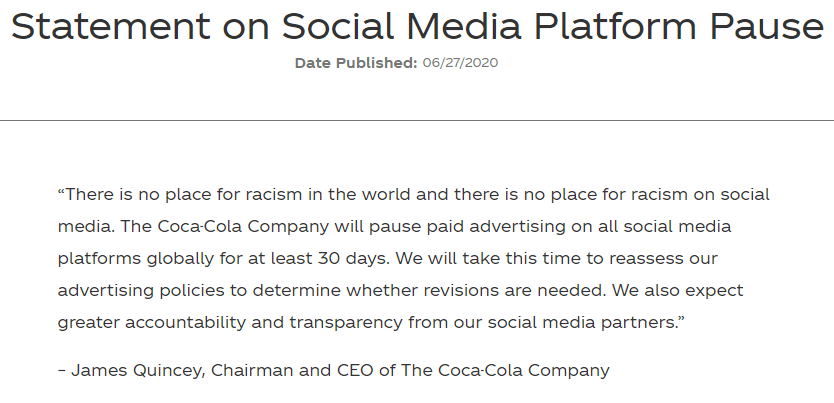Click the horizontal divider line below the date
The width and height of the screenshot is (834, 403).
[417, 121]
